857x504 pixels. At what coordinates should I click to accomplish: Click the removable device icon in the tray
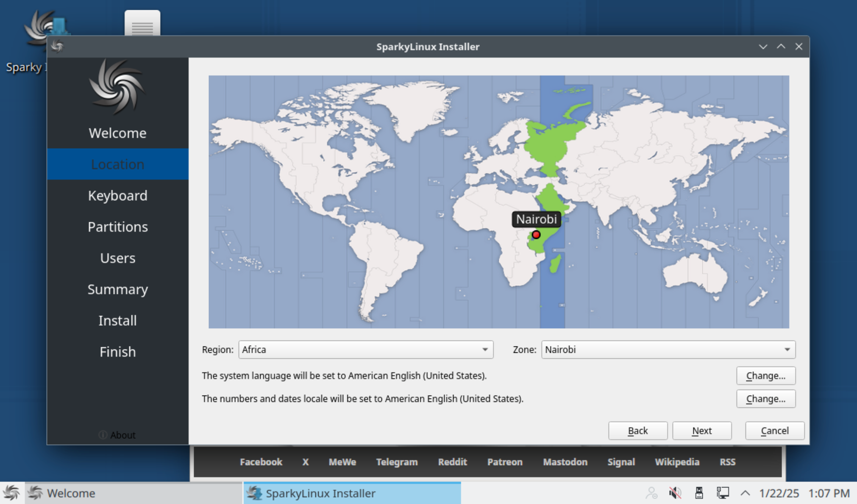point(698,493)
